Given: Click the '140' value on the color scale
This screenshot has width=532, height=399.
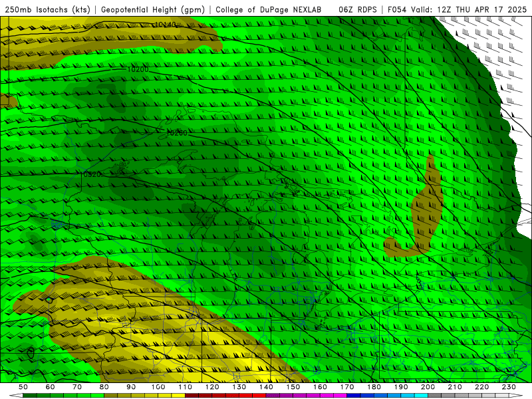Looking at the screenshot, I should point(266,387).
